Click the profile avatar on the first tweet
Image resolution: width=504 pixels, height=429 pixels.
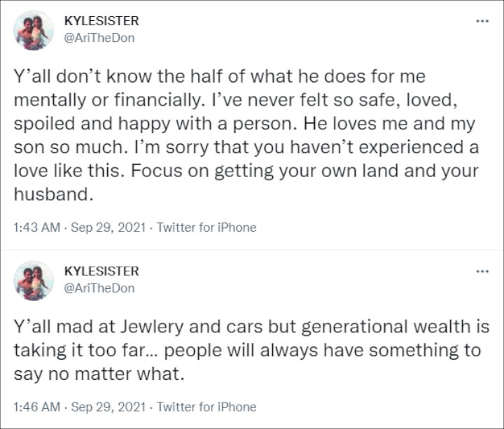pyautogui.click(x=34, y=30)
